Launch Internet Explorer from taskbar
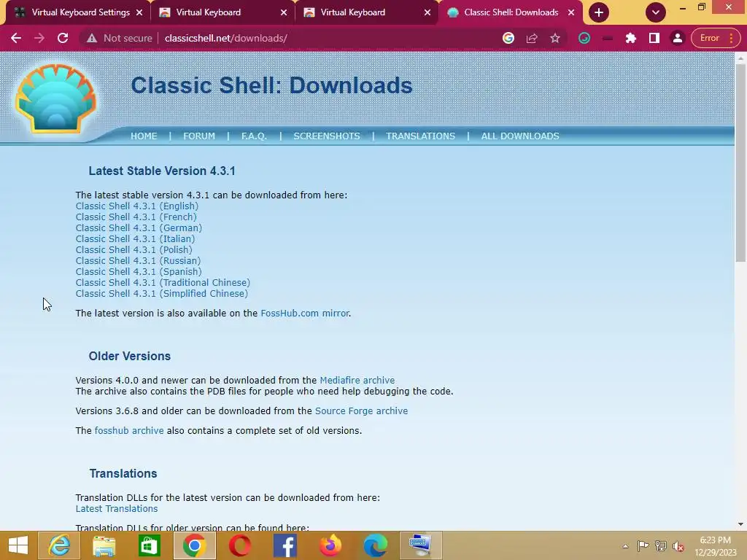This screenshot has width=747, height=560. [59, 545]
